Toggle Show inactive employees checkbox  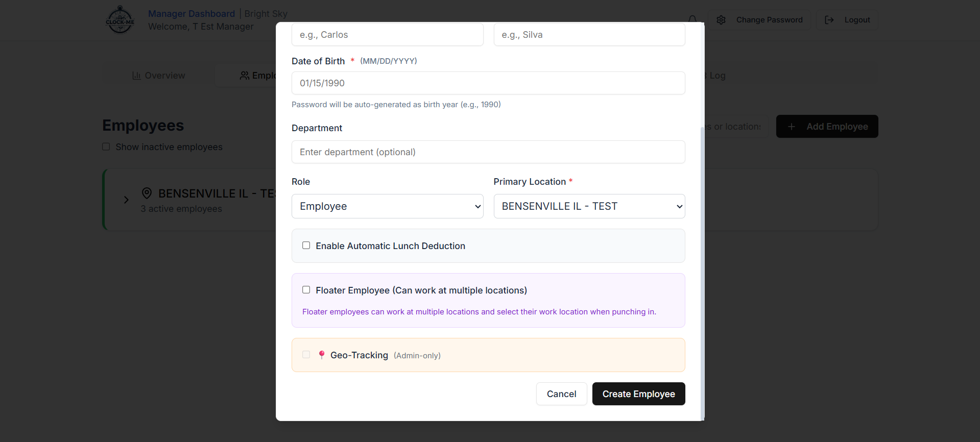point(106,147)
